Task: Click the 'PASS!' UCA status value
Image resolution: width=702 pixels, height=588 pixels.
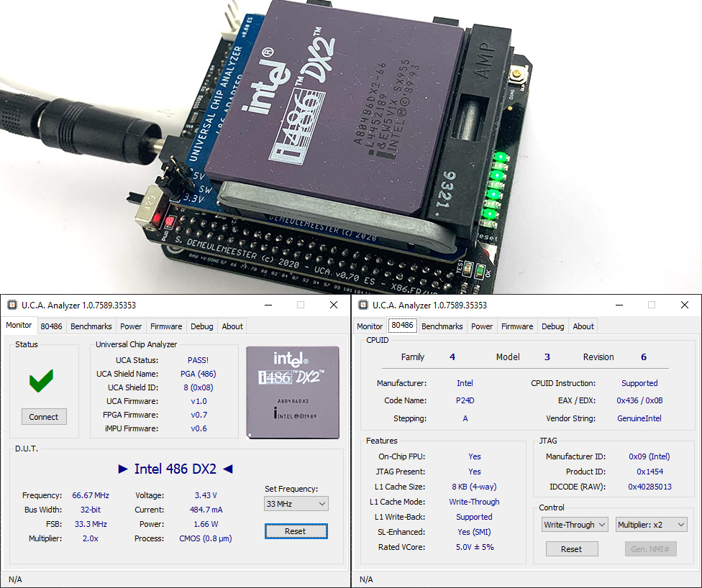Action: pos(198,360)
